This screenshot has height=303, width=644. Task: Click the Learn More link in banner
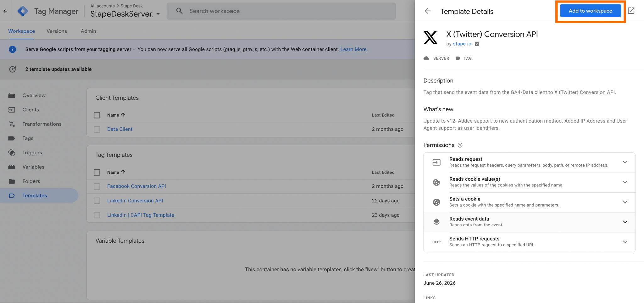(353, 49)
